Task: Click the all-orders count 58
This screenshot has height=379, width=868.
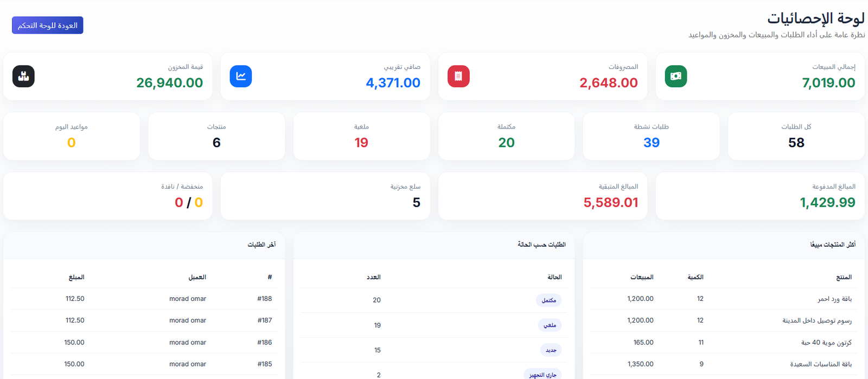Action: [796, 143]
